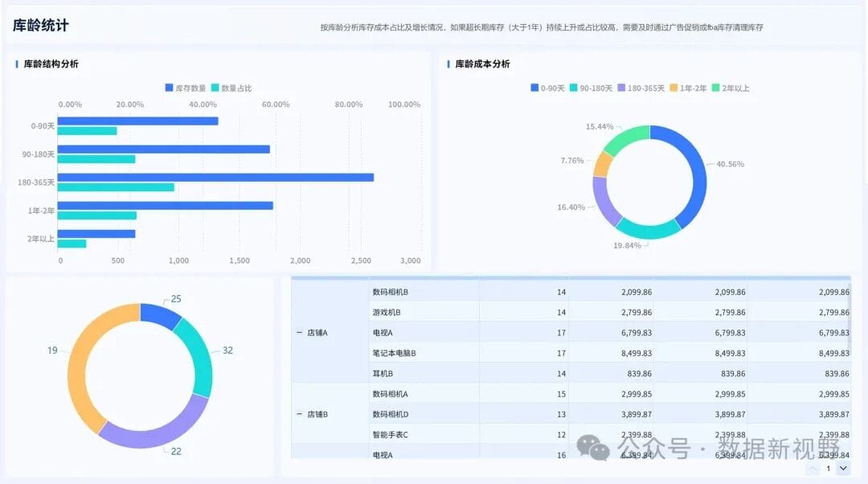This screenshot has width=868, height=484.
Task: Select the 数码相机D table row
Action: pos(609,414)
